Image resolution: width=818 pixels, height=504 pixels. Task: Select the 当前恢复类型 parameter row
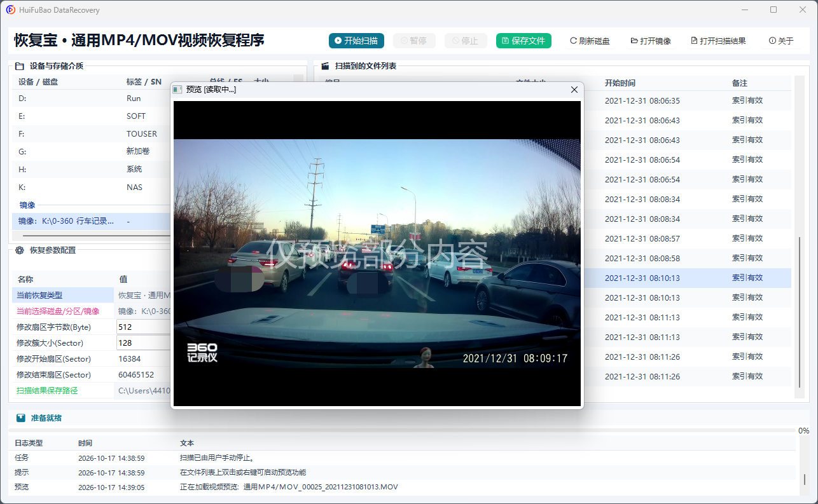[91, 296]
